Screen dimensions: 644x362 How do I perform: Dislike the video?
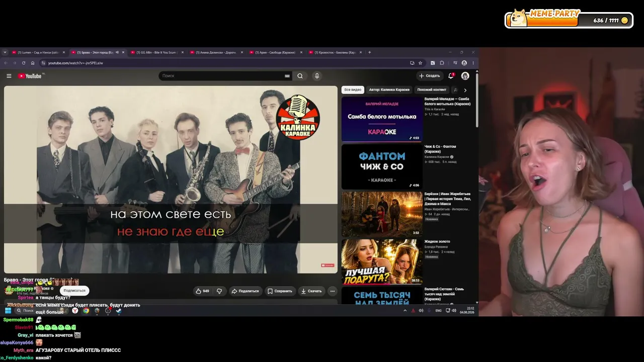(x=219, y=291)
